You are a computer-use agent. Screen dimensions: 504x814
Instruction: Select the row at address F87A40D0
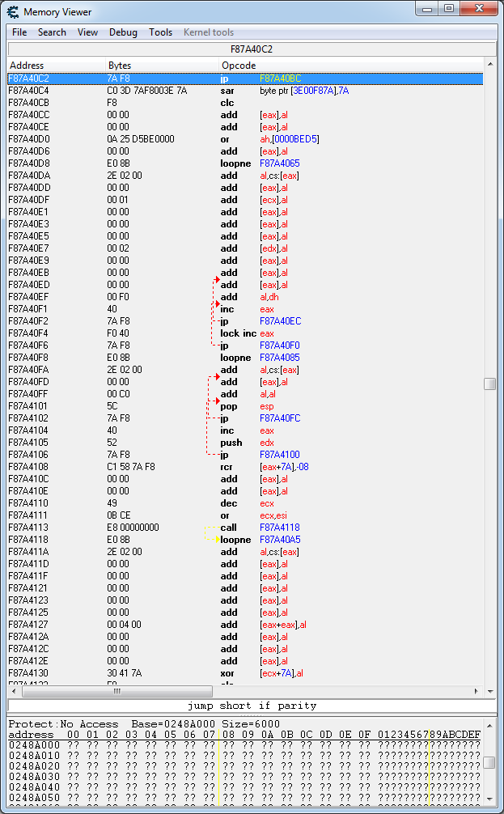pyautogui.click(x=243, y=139)
